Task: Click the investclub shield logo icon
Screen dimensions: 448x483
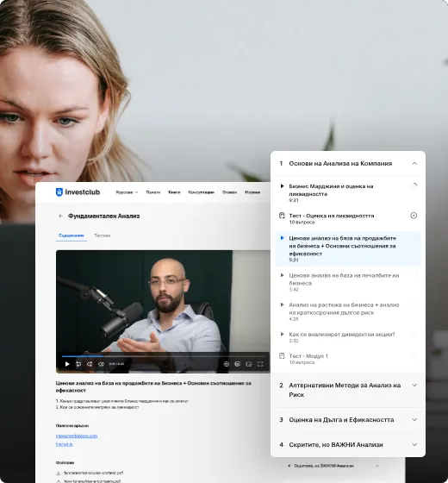Action: pos(59,191)
